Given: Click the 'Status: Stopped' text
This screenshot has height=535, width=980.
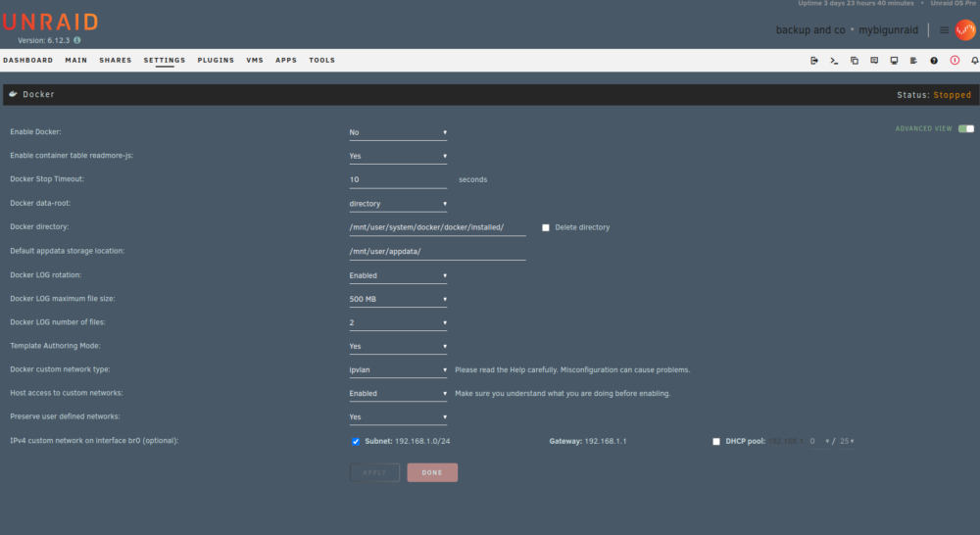Looking at the screenshot, I should click(x=934, y=95).
